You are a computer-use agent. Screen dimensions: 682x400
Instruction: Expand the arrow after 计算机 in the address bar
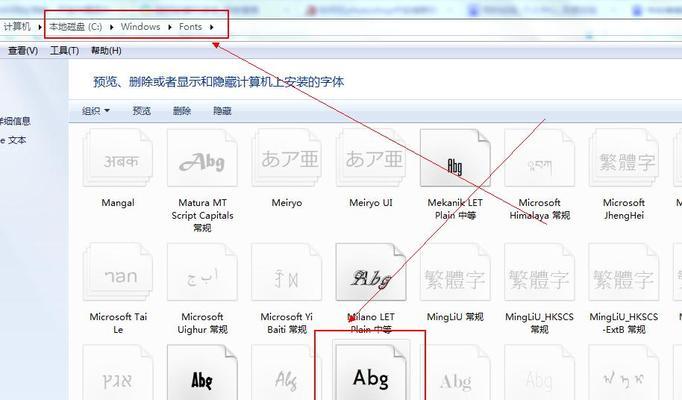tap(40, 27)
